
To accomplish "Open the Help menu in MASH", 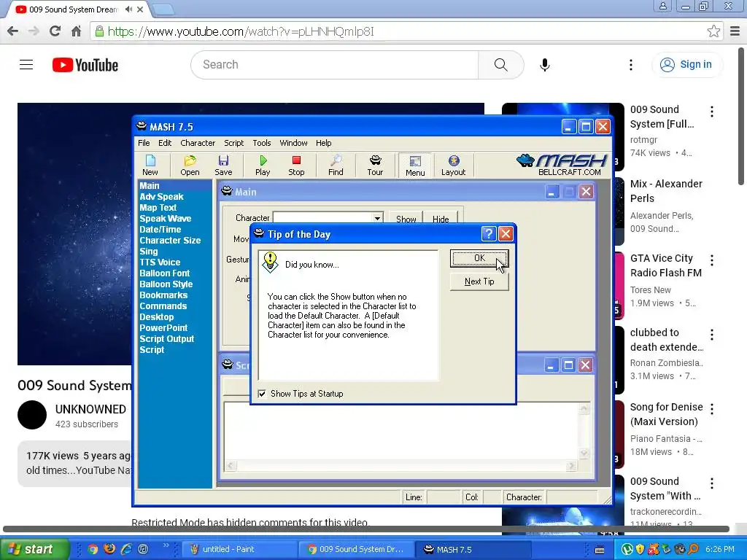I will [x=323, y=143].
